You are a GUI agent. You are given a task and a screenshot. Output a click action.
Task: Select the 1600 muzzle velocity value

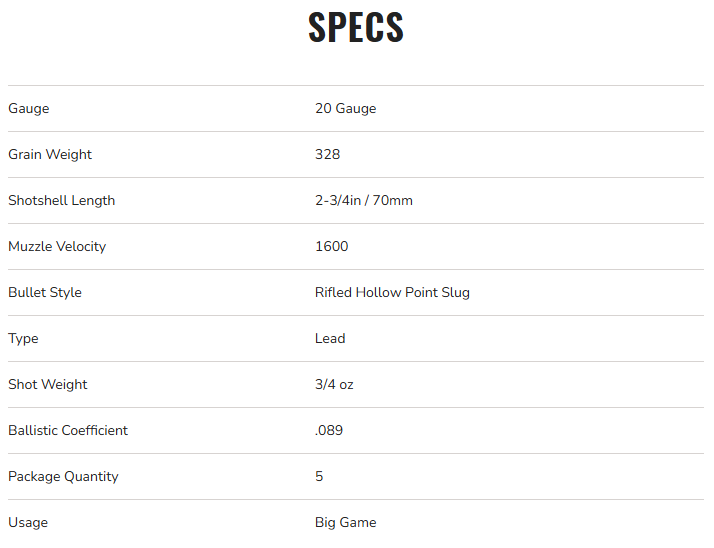point(331,246)
